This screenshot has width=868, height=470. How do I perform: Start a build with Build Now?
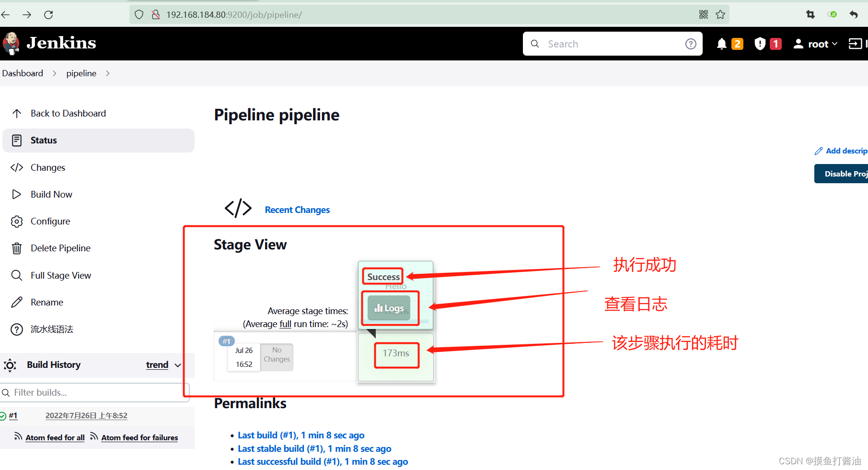[51, 194]
